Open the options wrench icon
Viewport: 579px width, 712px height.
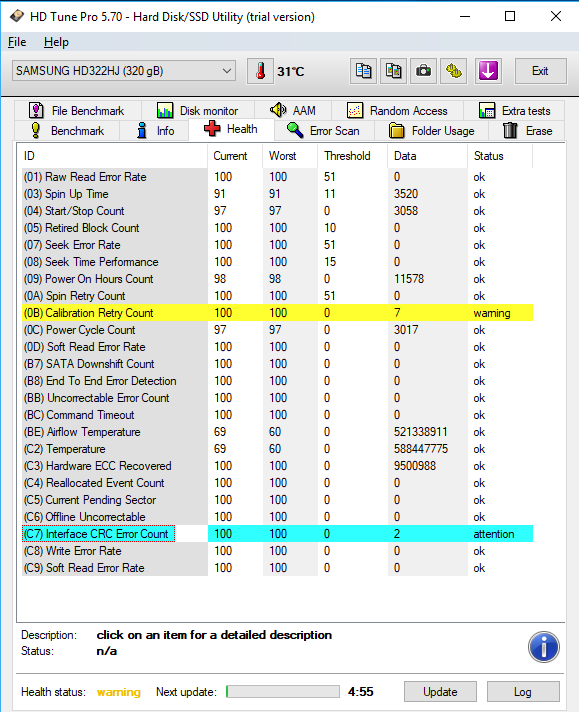453,71
